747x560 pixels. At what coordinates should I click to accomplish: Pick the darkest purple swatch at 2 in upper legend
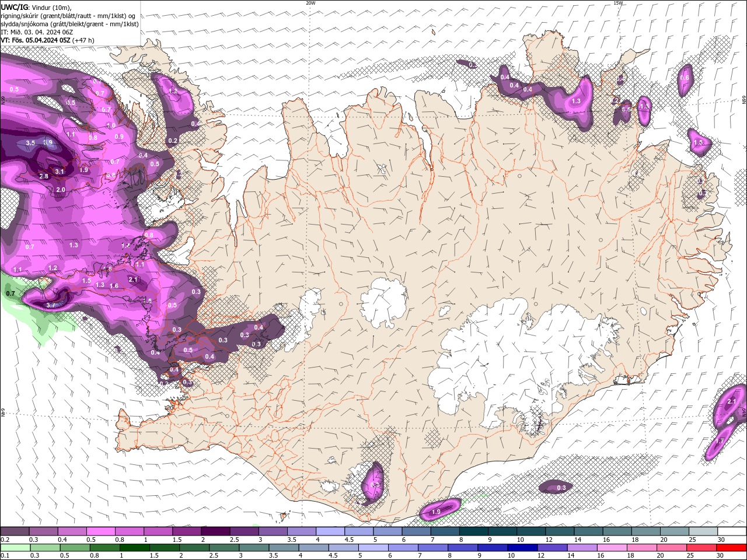tap(215, 531)
